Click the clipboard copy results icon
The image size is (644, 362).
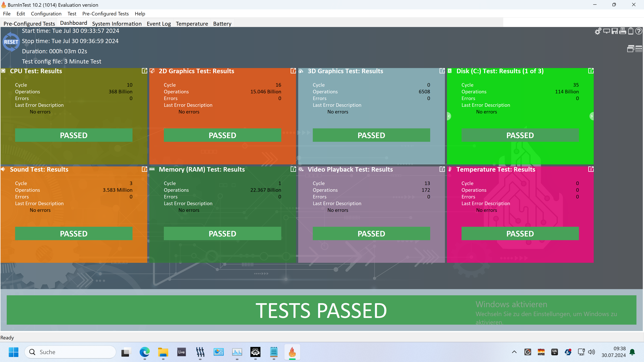pyautogui.click(x=631, y=31)
